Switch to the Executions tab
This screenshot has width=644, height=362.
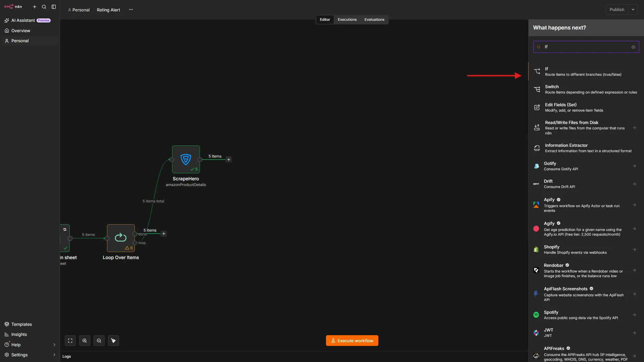coord(347,19)
